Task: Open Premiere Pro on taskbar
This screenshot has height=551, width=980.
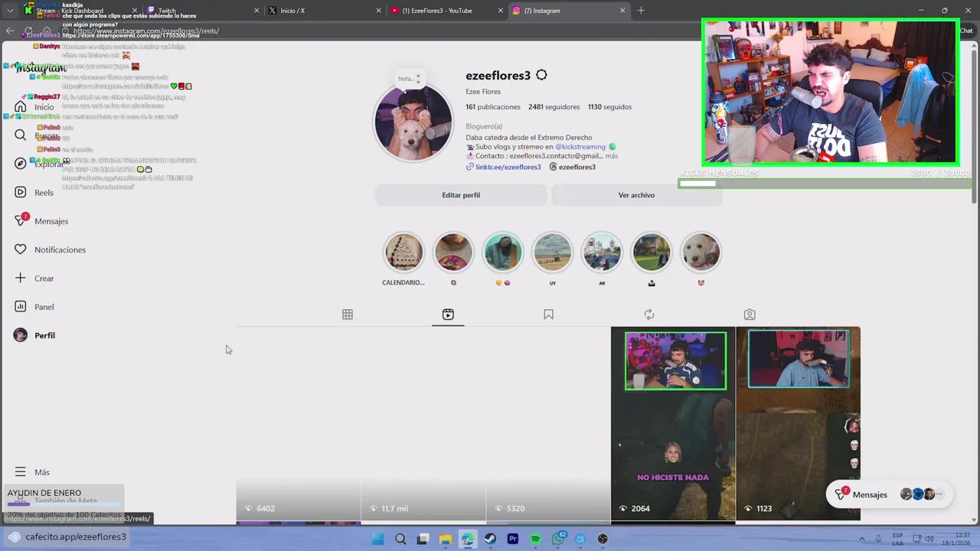Action: pos(513,539)
